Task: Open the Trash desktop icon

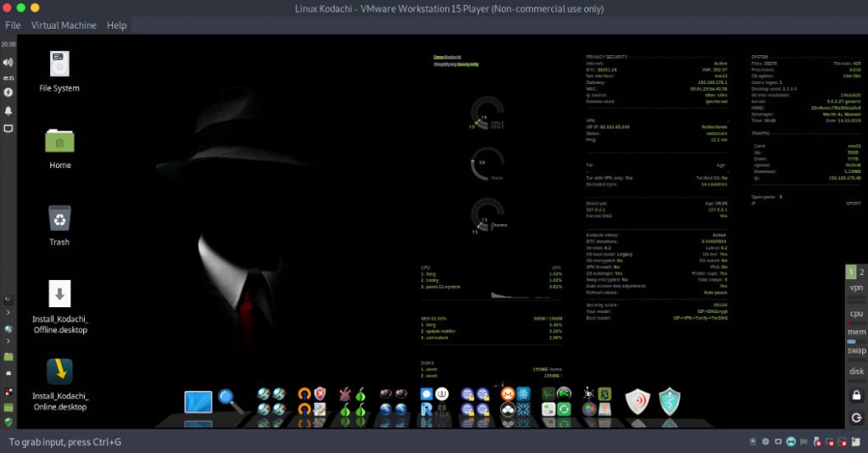Action: [x=59, y=219]
